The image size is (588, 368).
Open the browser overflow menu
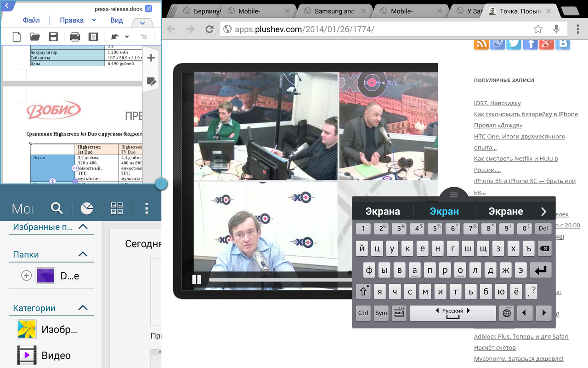577,29
